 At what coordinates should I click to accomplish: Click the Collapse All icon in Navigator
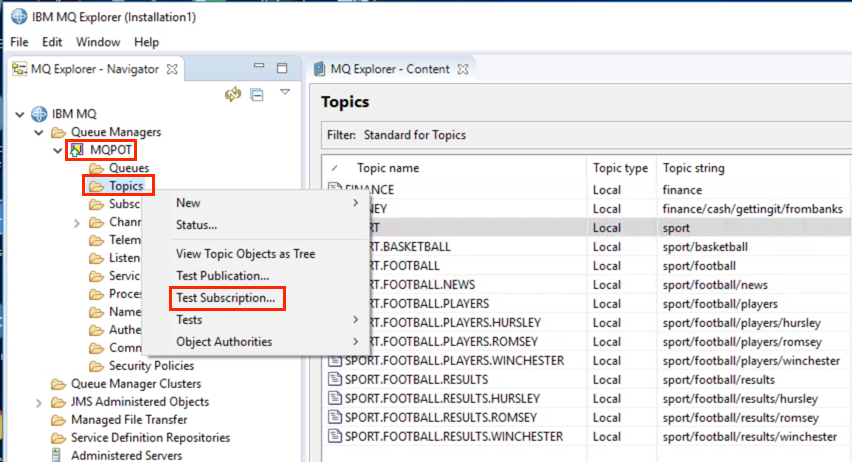[x=257, y=95]
